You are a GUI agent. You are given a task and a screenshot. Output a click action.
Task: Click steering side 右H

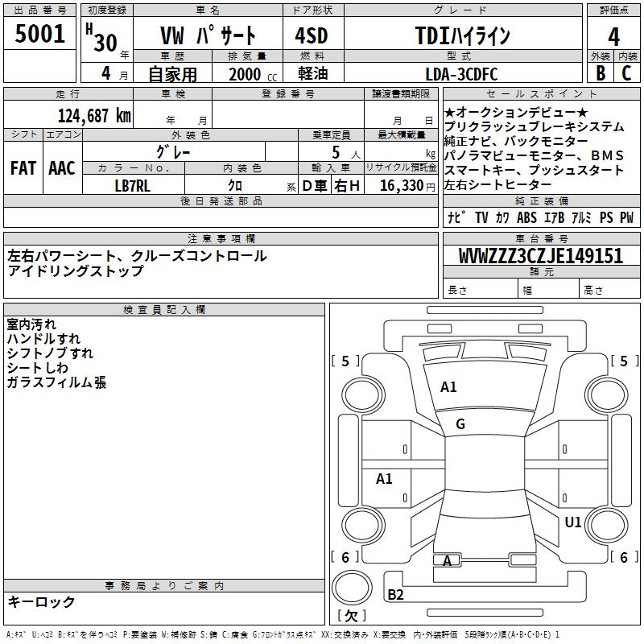[347, 186]
